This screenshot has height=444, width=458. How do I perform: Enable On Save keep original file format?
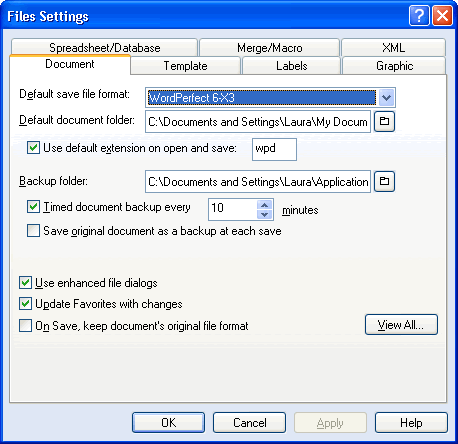coord(25,326)
